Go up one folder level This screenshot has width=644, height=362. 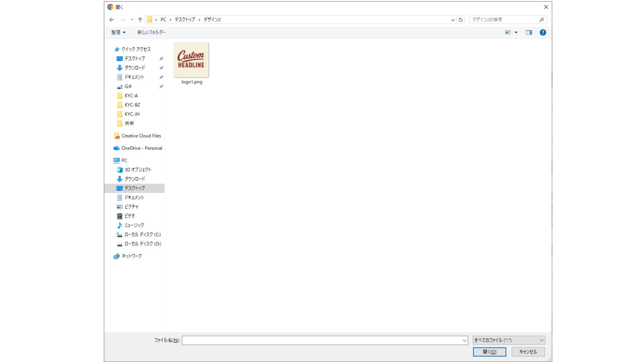point(140,20)
